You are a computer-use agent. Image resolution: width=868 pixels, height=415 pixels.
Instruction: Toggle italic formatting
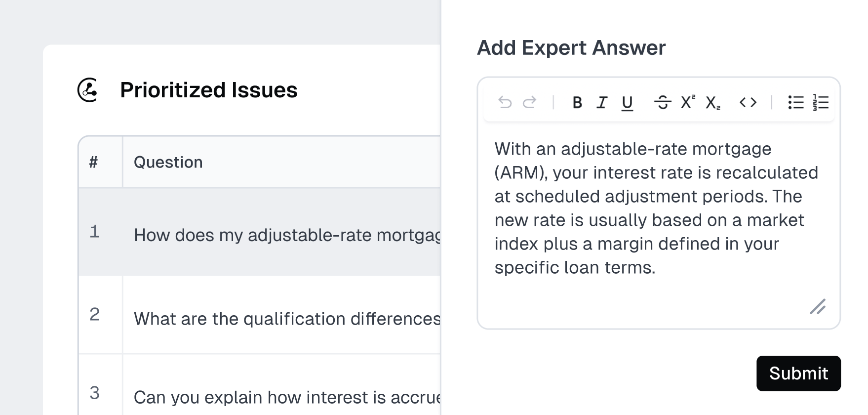(602, 102)
